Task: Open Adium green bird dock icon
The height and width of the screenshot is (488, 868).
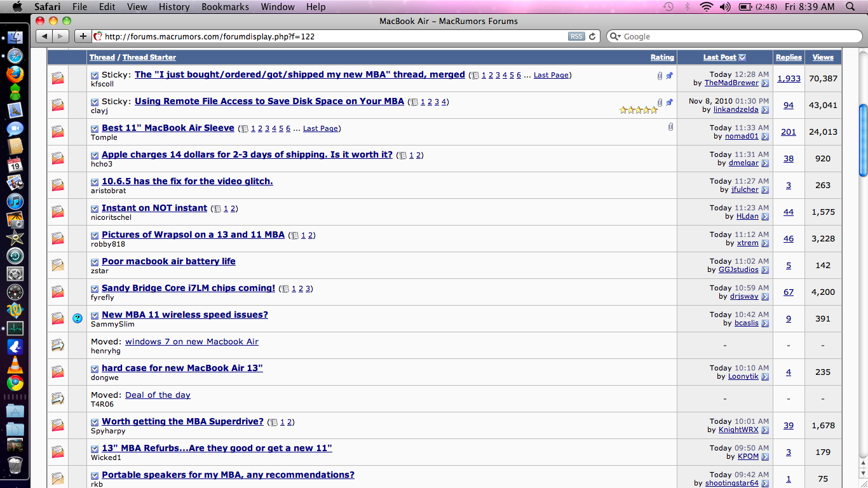Action: pos(15,92)
